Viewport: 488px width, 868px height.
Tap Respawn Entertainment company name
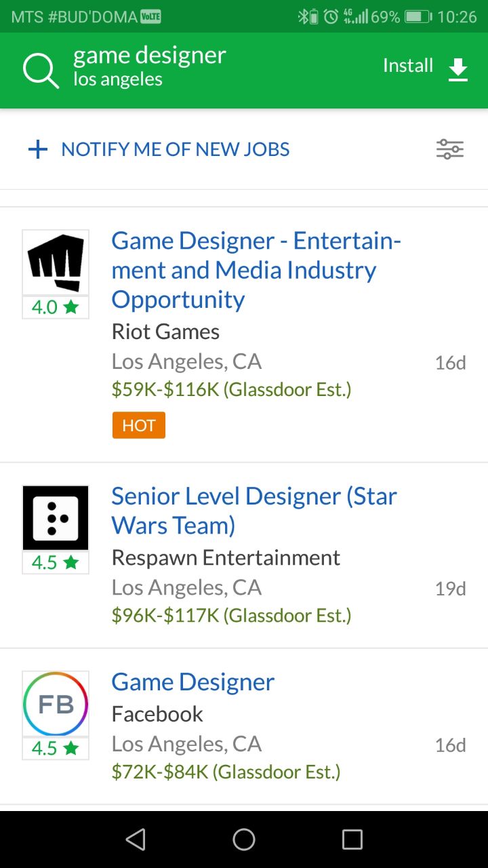pyautogui.click(x=226, y=557)
